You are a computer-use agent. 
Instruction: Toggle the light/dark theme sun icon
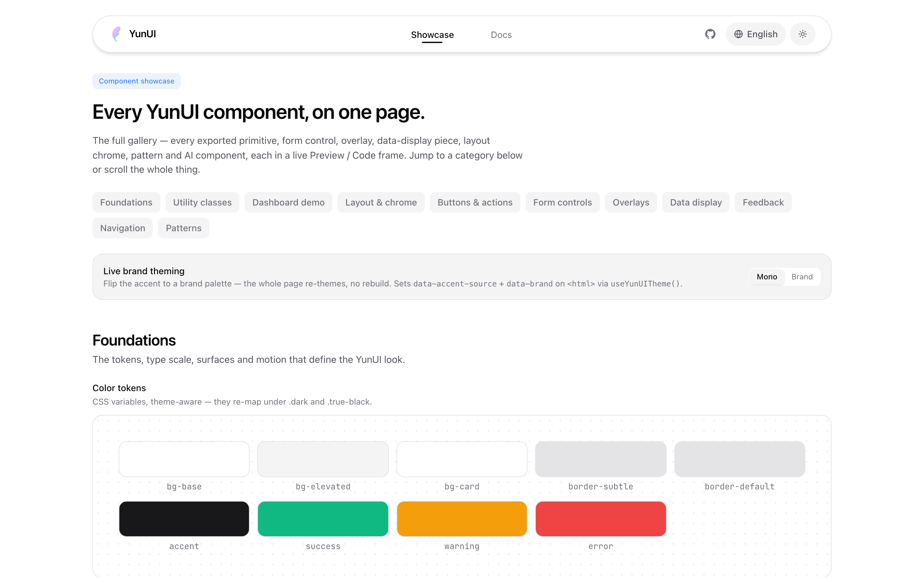coord(803,34)
